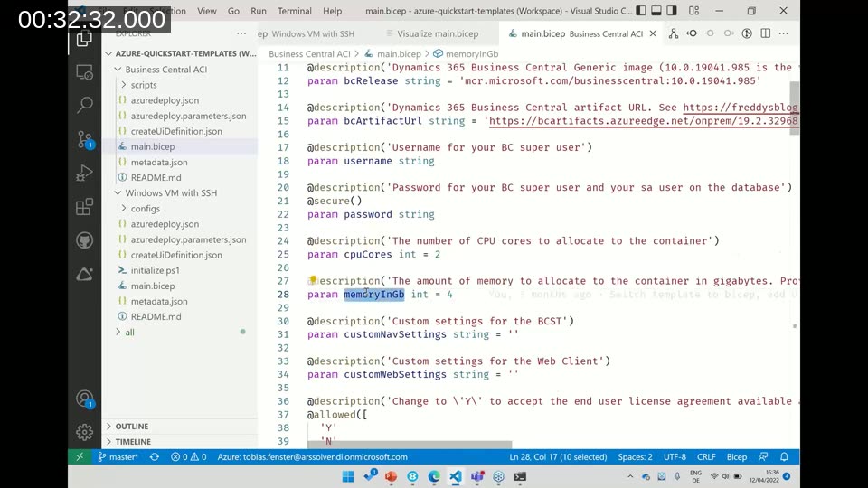Viewport: 868px width, 488px height.
Task: Open the View menu
Action: pyautogui.click(x=206, y=11)
